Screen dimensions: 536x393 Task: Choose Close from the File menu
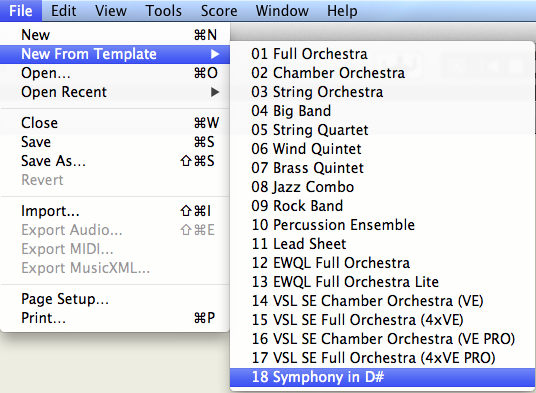click(115, 123)
